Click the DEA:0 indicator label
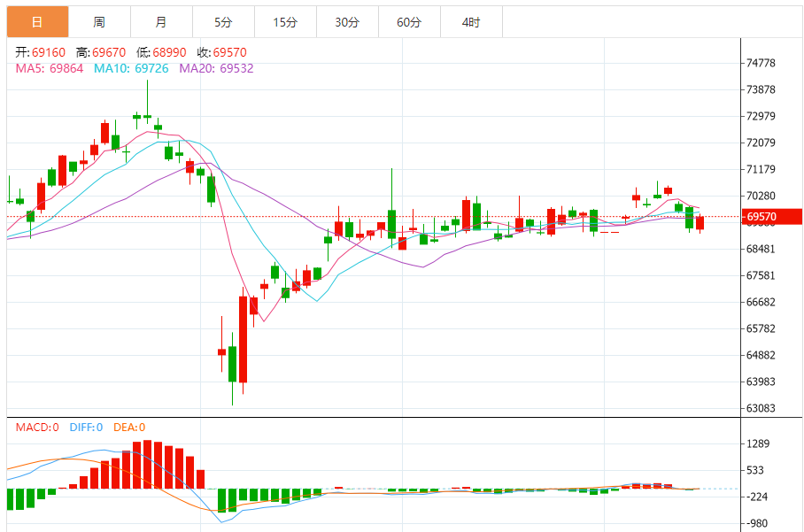The image size is (804, 532). pos(129,427)
